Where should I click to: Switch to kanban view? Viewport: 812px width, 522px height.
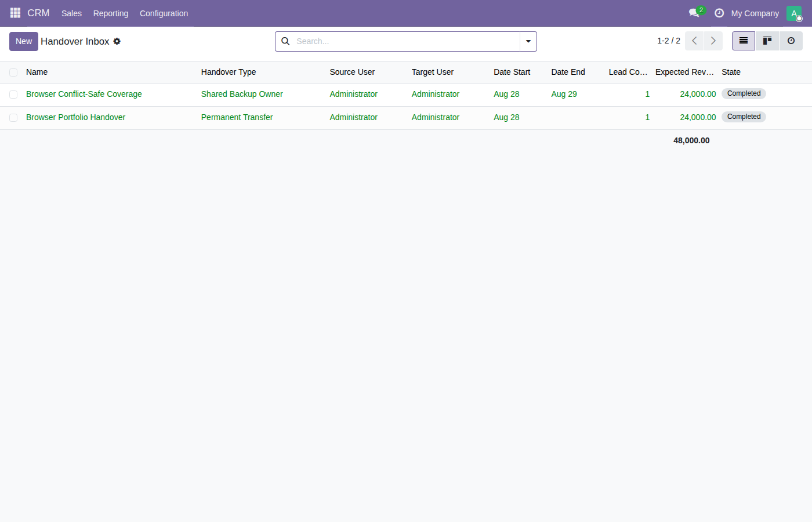[x=767, y=41]
